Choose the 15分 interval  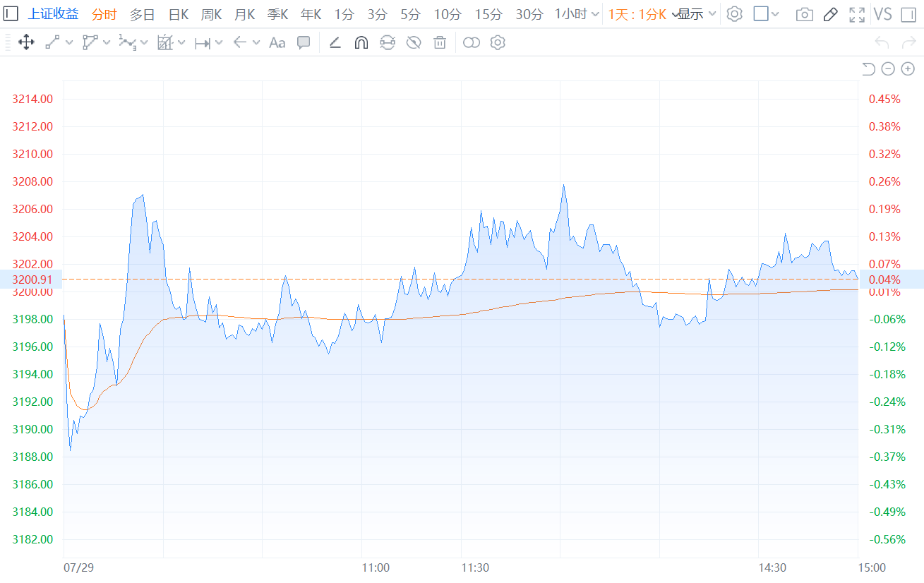click(488, 14)
